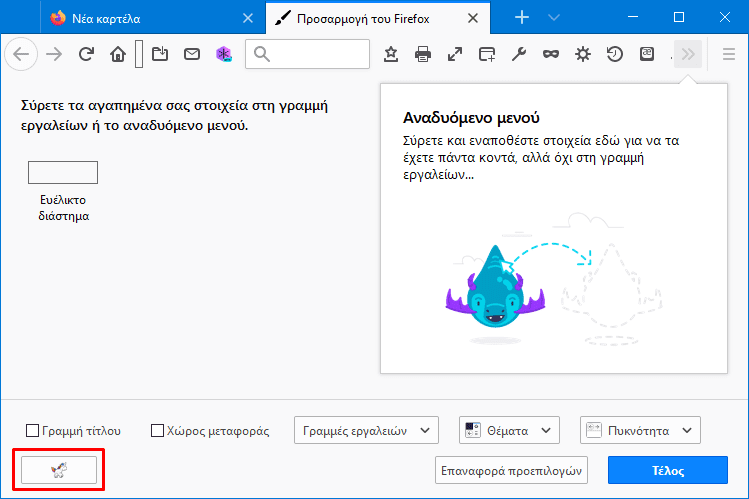The image size is (749, 499).
Task: Select the narrow spacer item in the toolbar
Action: (x=139, y=54)
